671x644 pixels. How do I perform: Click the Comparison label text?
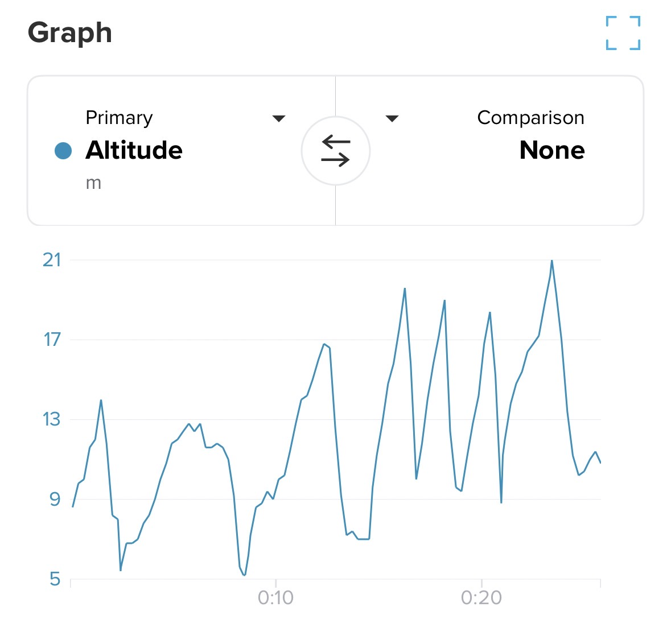pos(530,118)
